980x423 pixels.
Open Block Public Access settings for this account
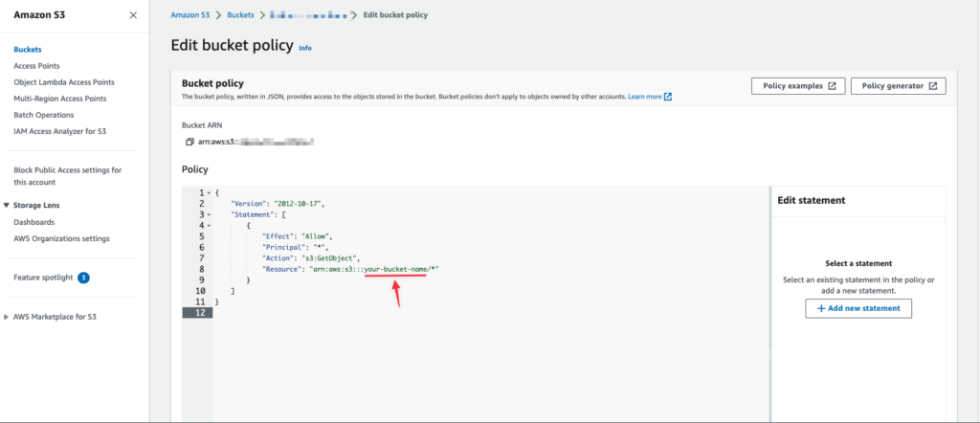pos(68,176)
